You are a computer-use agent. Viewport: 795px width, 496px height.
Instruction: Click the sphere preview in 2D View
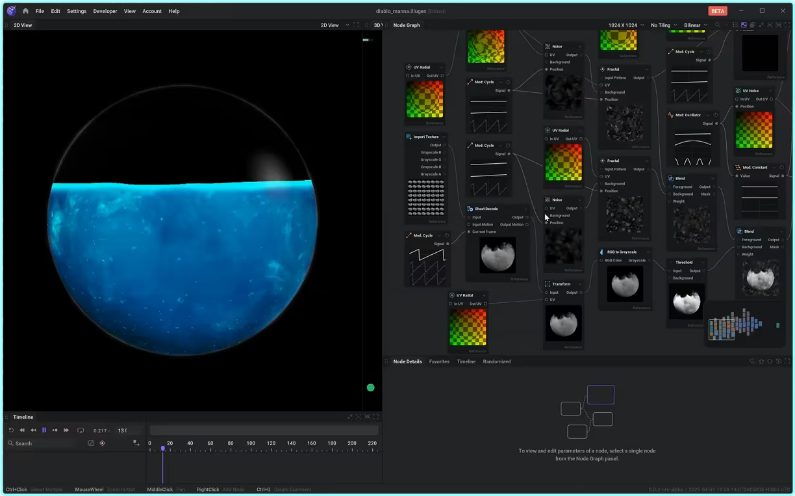(183, 220)
